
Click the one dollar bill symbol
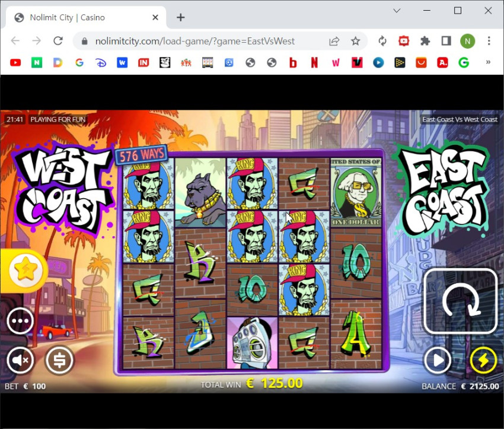tap(356, 192)
